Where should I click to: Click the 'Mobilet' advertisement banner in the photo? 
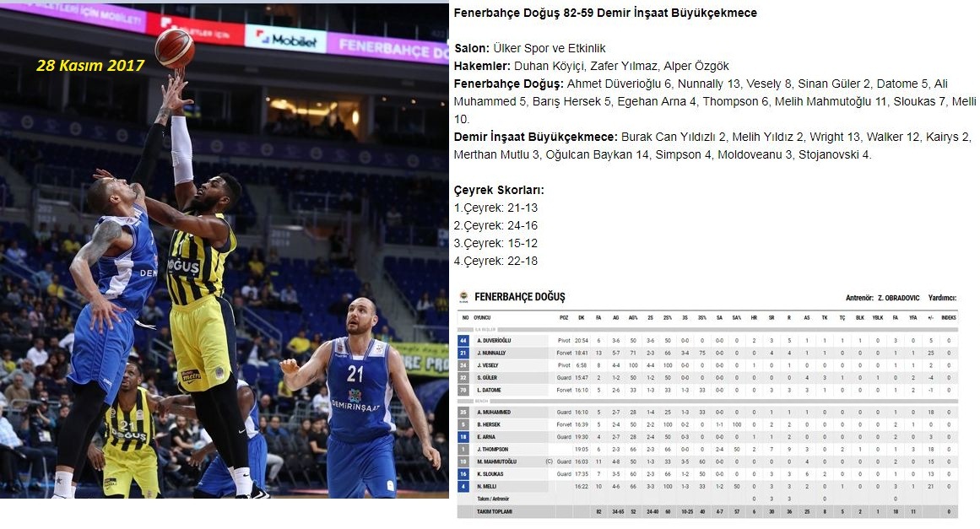pyautogui.click(x=285, y=40)
